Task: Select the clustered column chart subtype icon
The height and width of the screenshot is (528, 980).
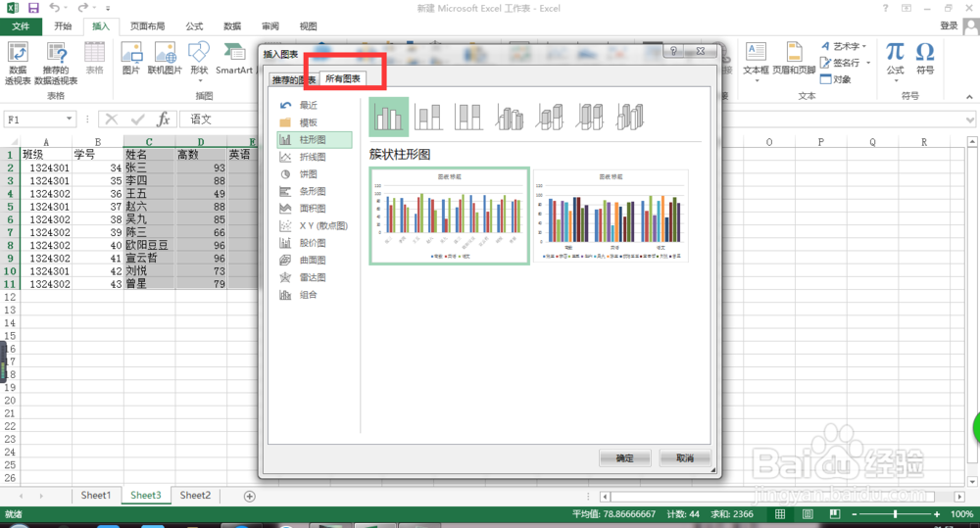Action: pyautogui.click(x=389, y=117)
